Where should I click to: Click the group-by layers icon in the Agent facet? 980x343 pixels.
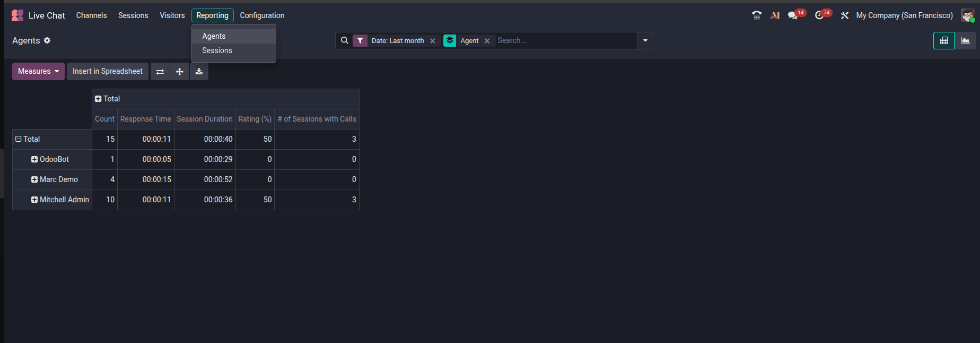pyautogui.click(x=450, y=40)
